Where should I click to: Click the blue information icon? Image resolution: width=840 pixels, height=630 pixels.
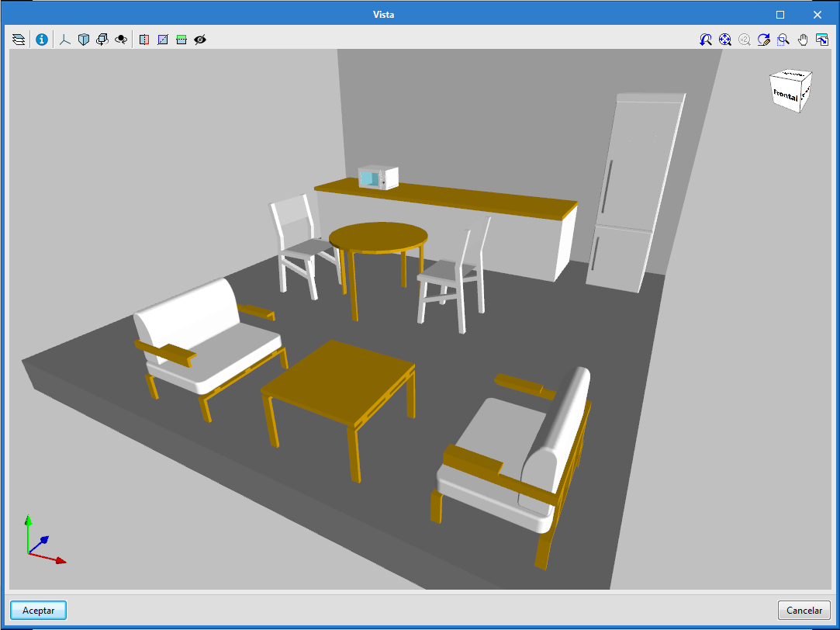click(x=42, y=40)
